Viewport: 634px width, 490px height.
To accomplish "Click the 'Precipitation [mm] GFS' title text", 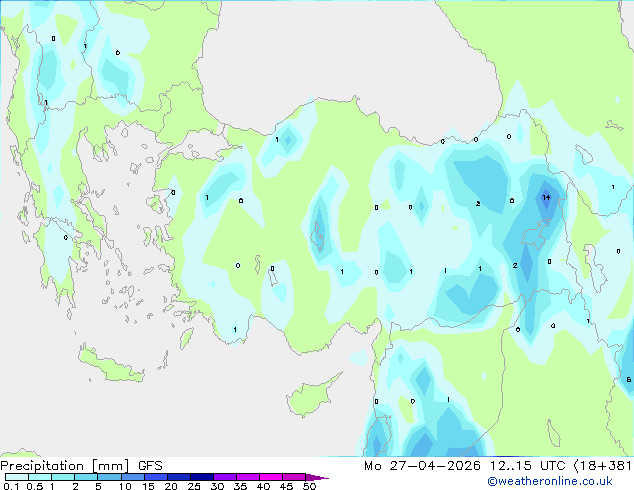I will pos(81,466).
